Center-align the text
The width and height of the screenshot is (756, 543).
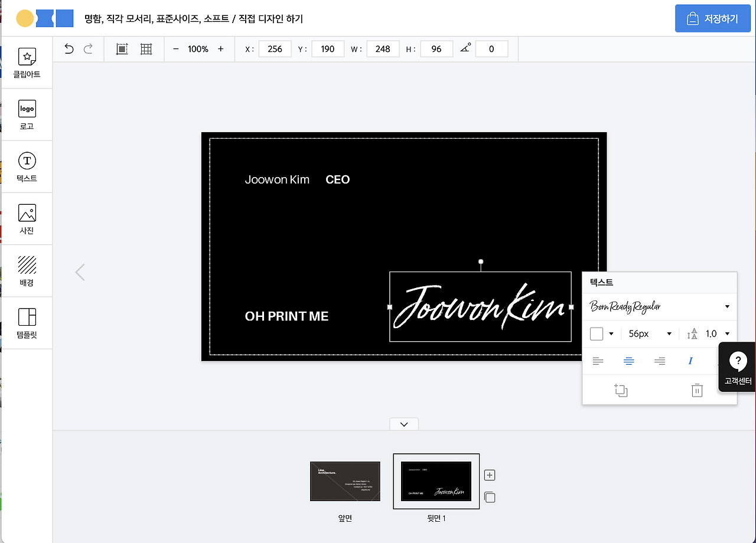coord(629,361)
